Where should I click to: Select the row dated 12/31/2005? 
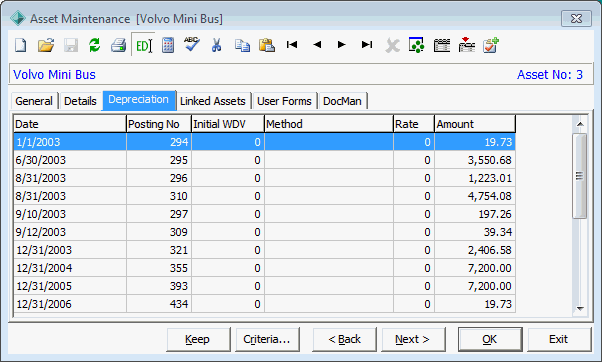[x=264, y=286]
